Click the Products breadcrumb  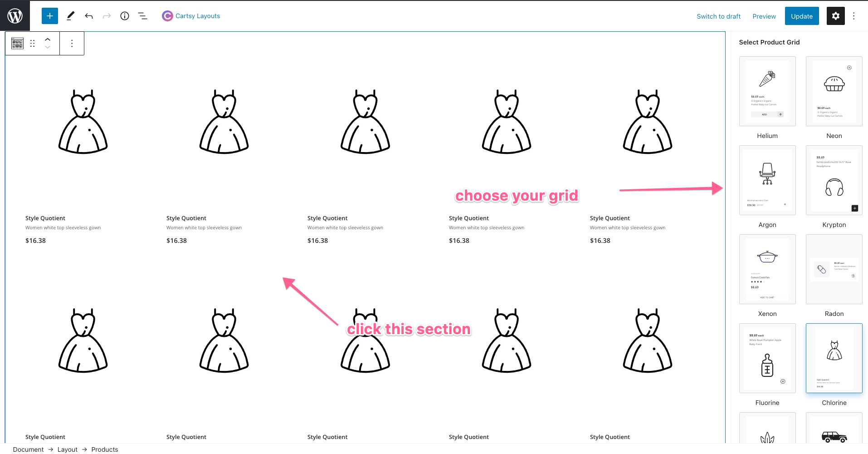click(105, 449)
